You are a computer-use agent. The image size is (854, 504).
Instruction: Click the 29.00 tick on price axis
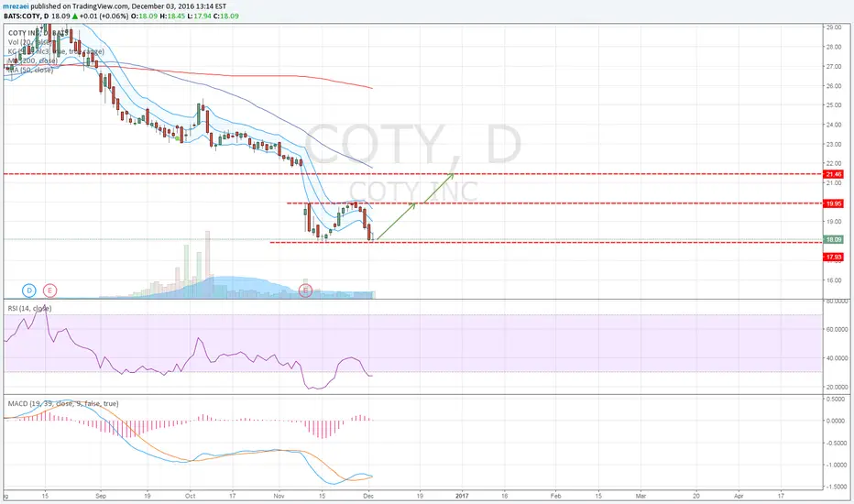[833, 27]
